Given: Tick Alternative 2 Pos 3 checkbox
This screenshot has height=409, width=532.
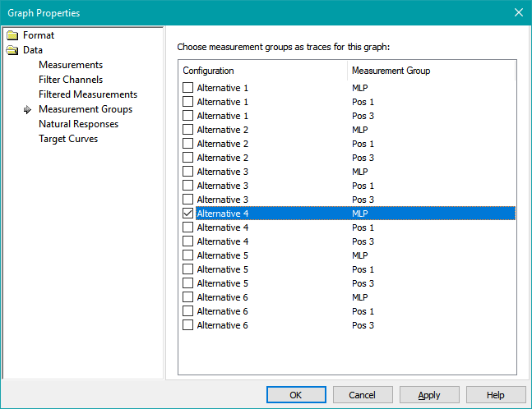Looking at the screenshot, I should click(187, 158).
